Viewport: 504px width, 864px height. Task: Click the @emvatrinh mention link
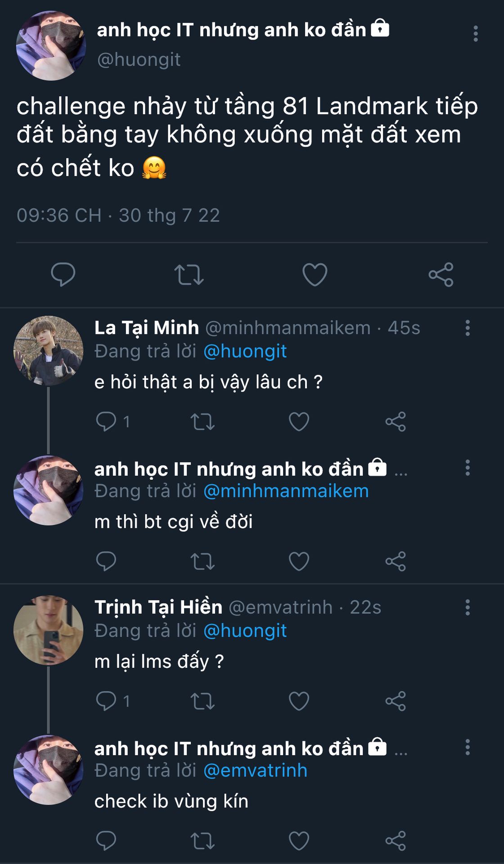click(255, 770)
